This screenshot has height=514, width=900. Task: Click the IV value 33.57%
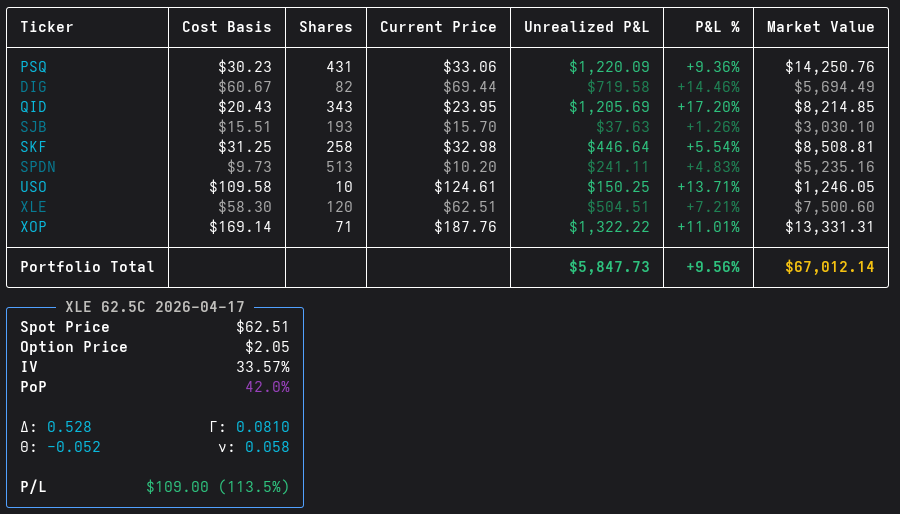pyautogui.click(x=263, y=367)
